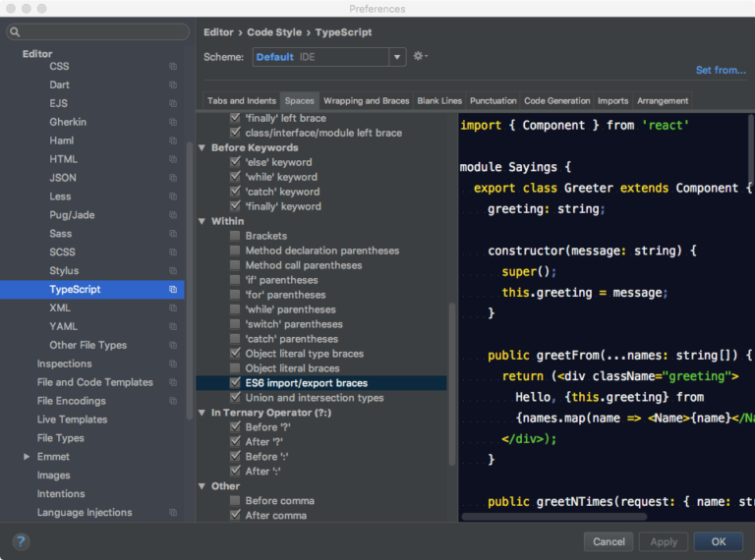The image size is (755, 560).
Task: Click the code preview horizontal scrollbar
Action: [x=553, y=517]
